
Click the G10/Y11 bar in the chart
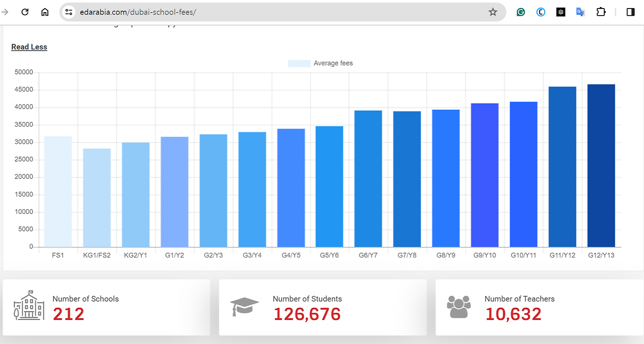tap(523, 175)
